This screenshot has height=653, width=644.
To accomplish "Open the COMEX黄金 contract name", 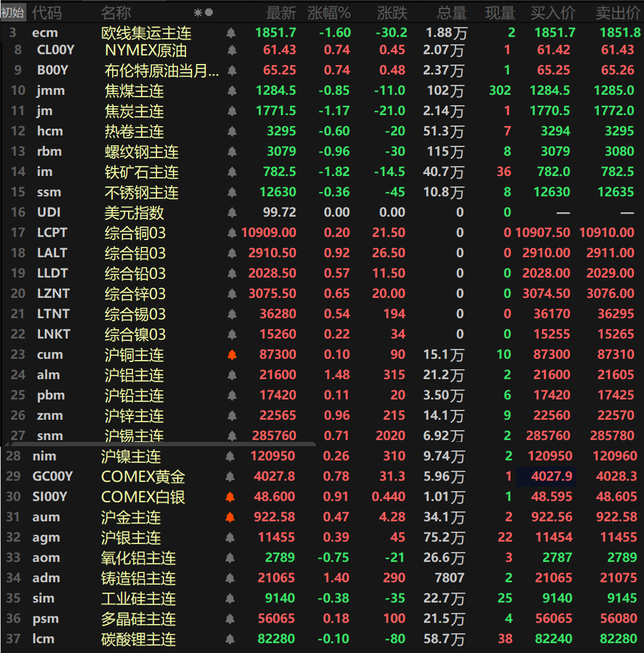I will tap(143, 476).
